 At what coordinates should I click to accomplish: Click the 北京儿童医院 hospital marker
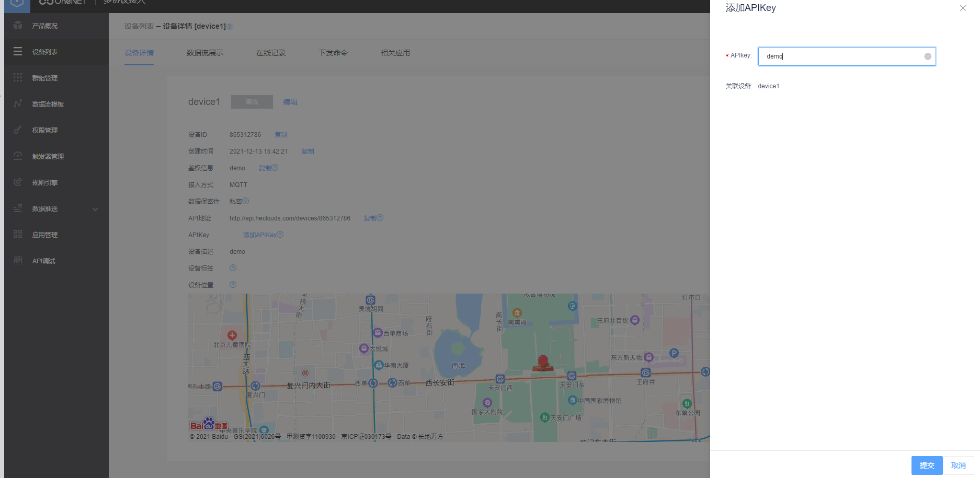tap(232, 335)
